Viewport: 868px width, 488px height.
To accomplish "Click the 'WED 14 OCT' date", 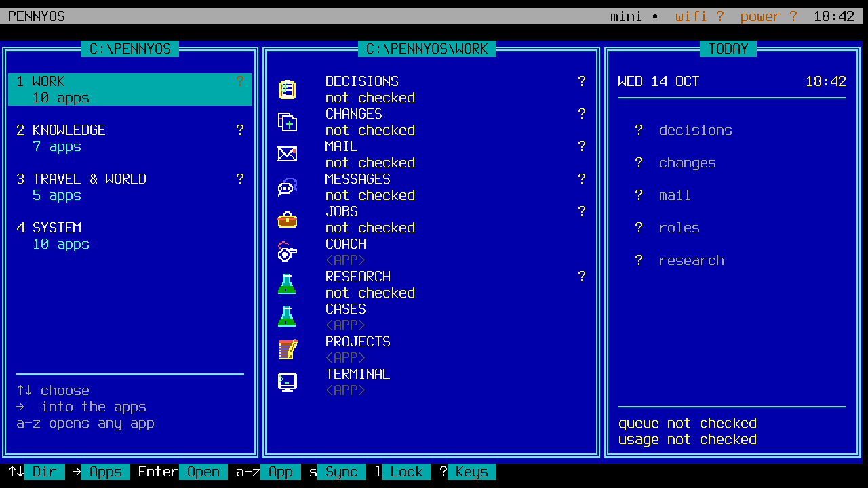I will point(659,81).
